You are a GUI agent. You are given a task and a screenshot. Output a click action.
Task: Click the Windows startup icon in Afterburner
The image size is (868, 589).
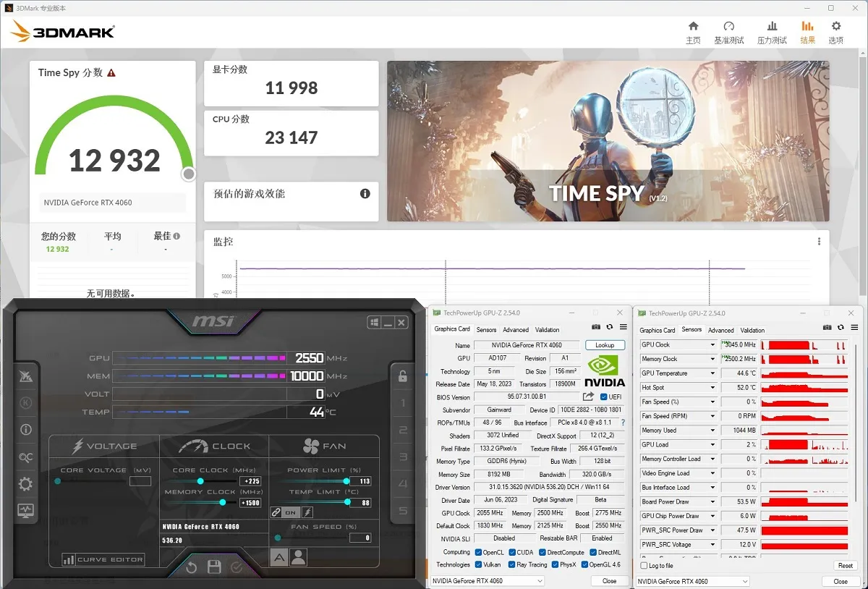pos(374,323)
